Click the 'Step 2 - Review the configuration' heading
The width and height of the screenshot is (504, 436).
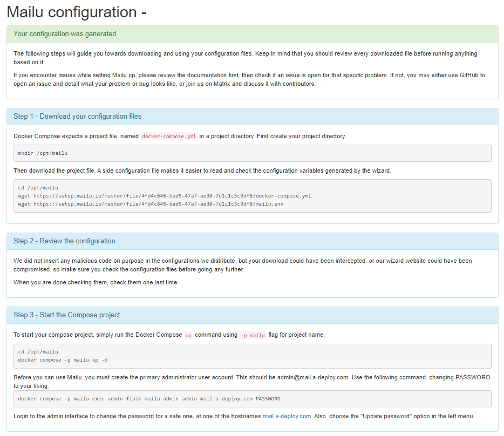click(x=64, y=241)
